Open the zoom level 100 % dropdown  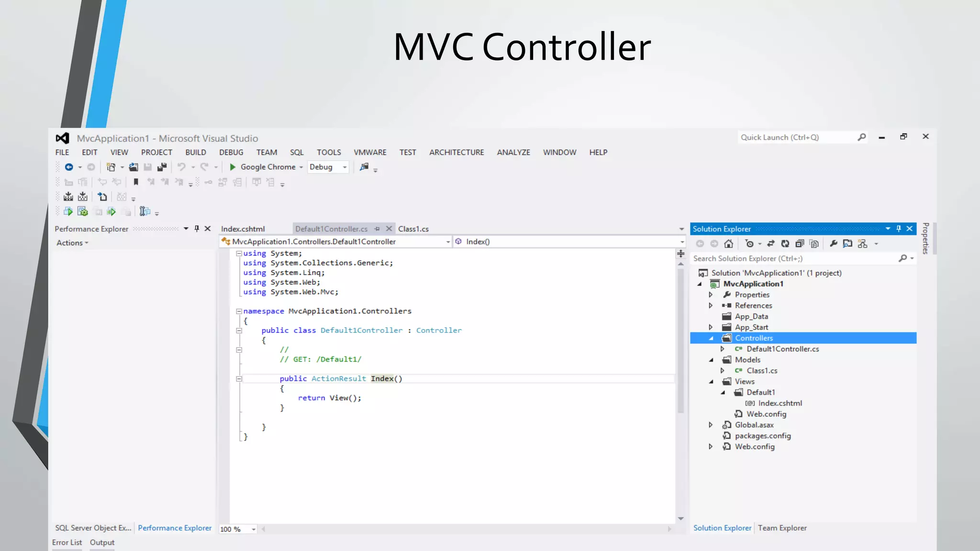(x=253, y=529)
